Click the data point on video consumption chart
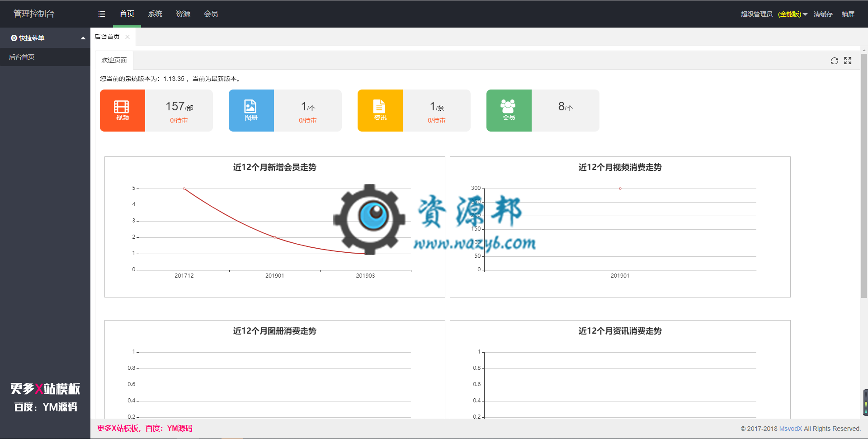Viewport: 868px width, 439px height. tap(620, 189)
